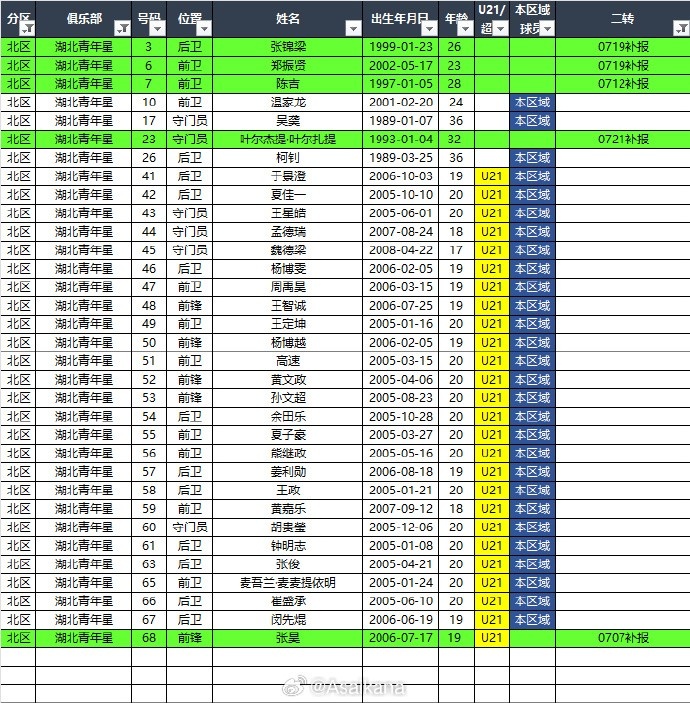The height and width of the screenshot is (703, 690).
Task: Open the 出生年月日 filter dropdown
Action: (428, 29)
